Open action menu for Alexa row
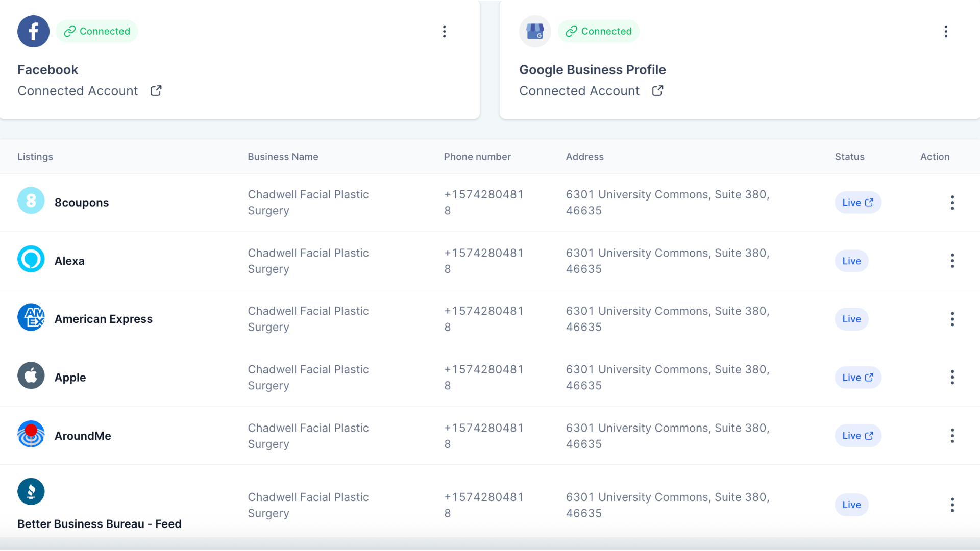980x551 pixels. pos(952,261)
